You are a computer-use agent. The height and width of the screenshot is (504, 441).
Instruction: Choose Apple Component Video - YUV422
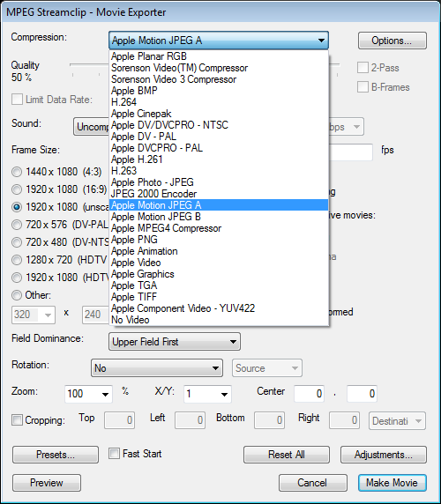click(x=219, y=308)
